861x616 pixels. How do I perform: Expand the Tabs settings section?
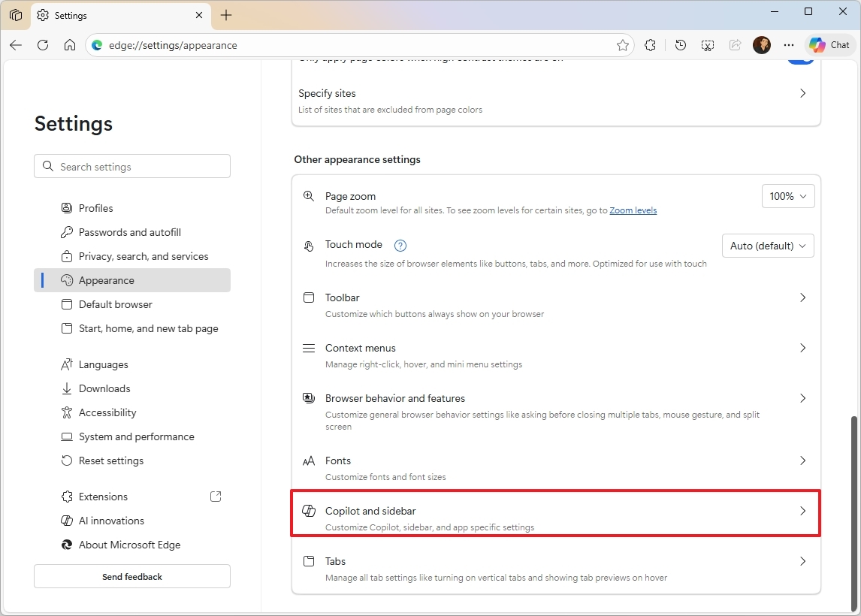(x=555, y=568)
